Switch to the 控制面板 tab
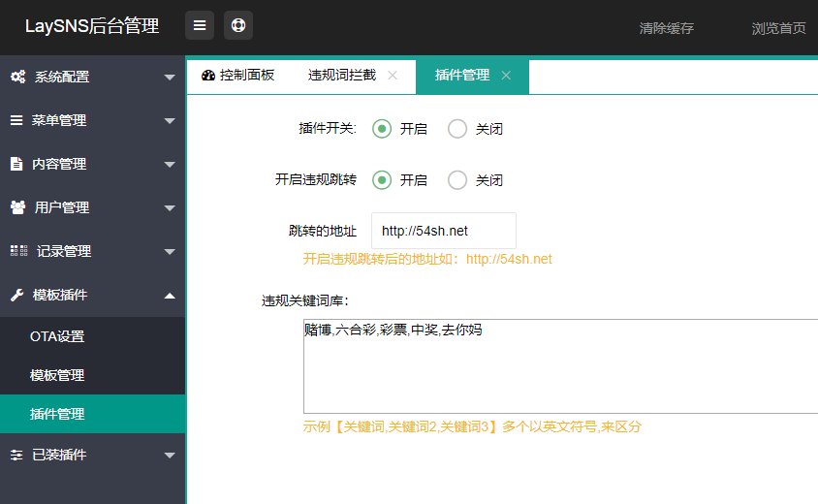This screenshot has width=818, height=504. click(x=237, y=76)
